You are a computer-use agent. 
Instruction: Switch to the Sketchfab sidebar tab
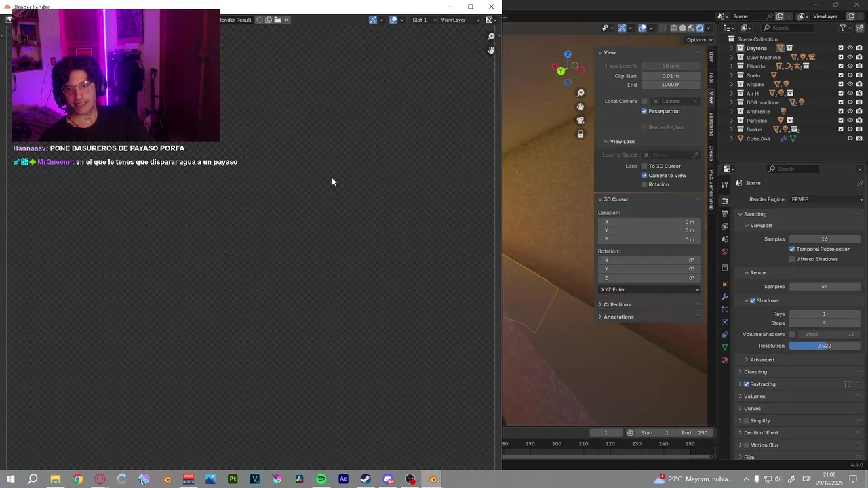coord(711,124)
